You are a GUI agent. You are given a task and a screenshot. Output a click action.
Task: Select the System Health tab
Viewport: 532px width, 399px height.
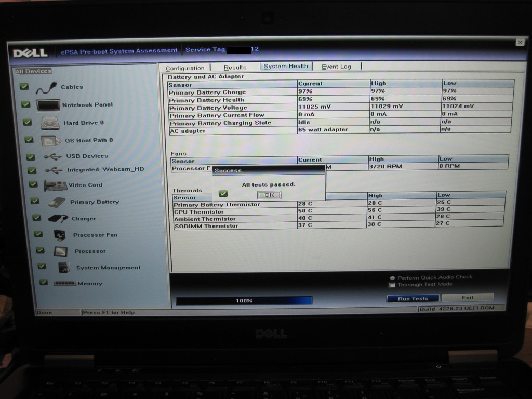[286, 66]
